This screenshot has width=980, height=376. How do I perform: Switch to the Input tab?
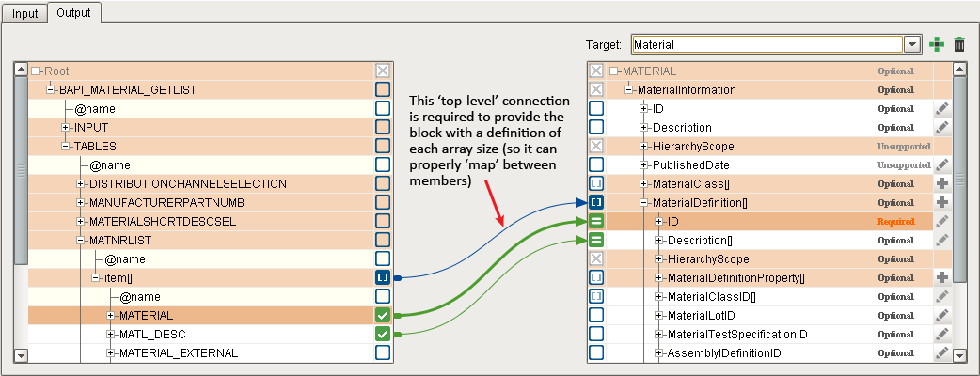(x=25, y=14)
